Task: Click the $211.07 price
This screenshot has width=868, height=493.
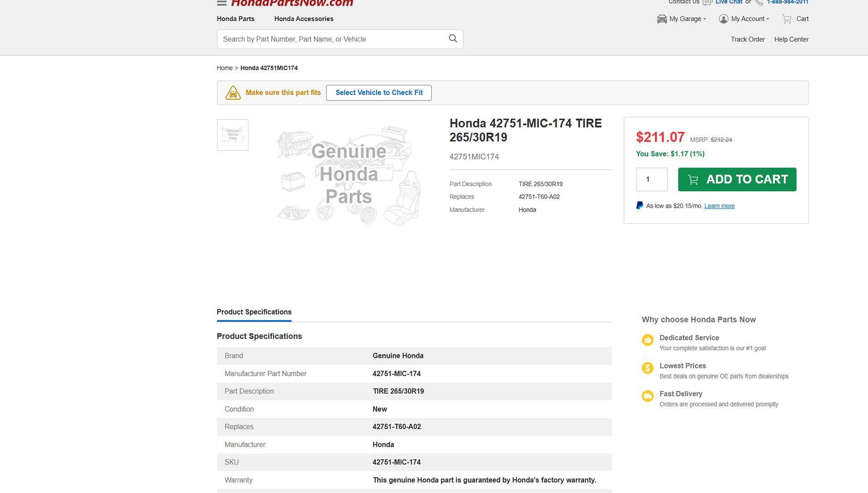Action: point(660,137)
